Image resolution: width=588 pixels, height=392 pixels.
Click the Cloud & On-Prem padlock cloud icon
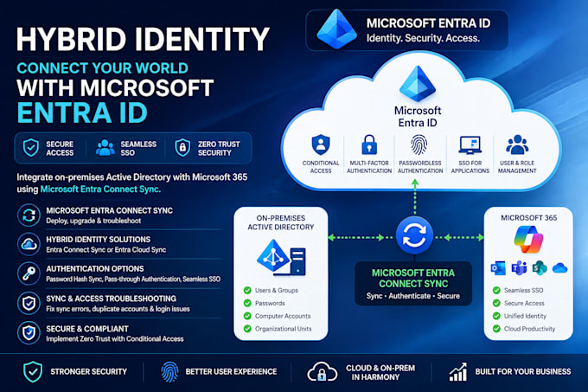[x=323, y=372]
